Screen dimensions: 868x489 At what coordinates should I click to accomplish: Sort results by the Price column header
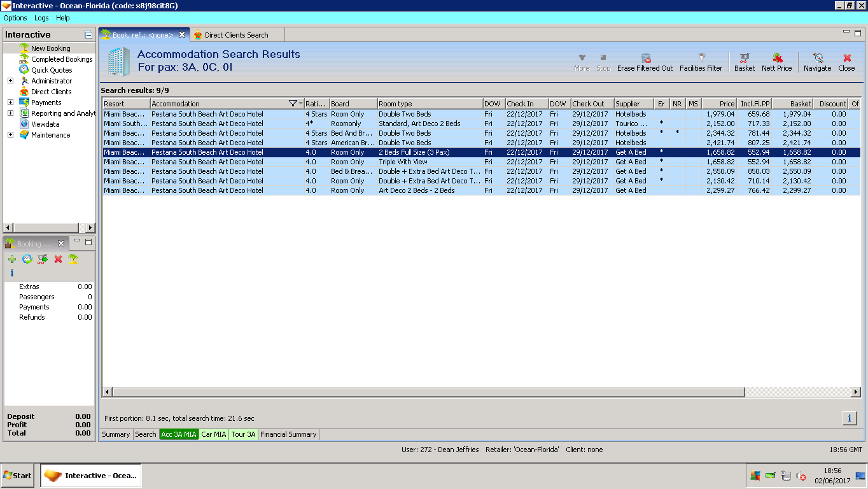click(x=719, y=104)
